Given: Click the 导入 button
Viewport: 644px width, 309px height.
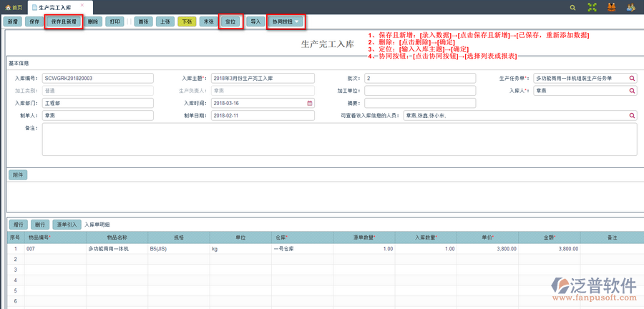Looking at the screenshot, I should tap(255, 21).
